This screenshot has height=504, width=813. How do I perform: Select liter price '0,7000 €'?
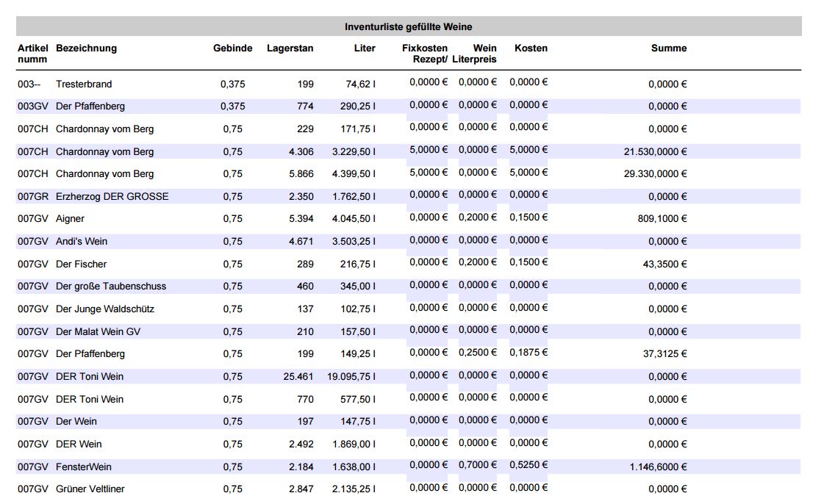[478, 465]
